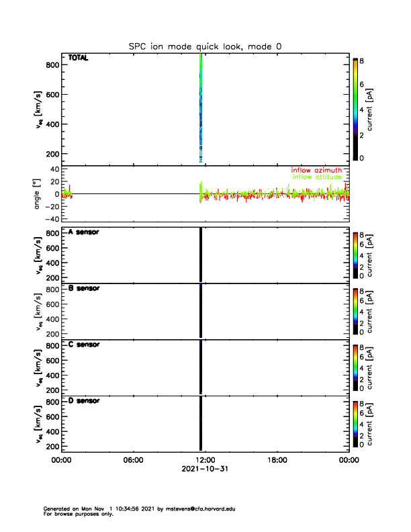Select the red 'inflow azimuth' legend text
This screenshot has height=532, width=411.
(x=316, y=170)
